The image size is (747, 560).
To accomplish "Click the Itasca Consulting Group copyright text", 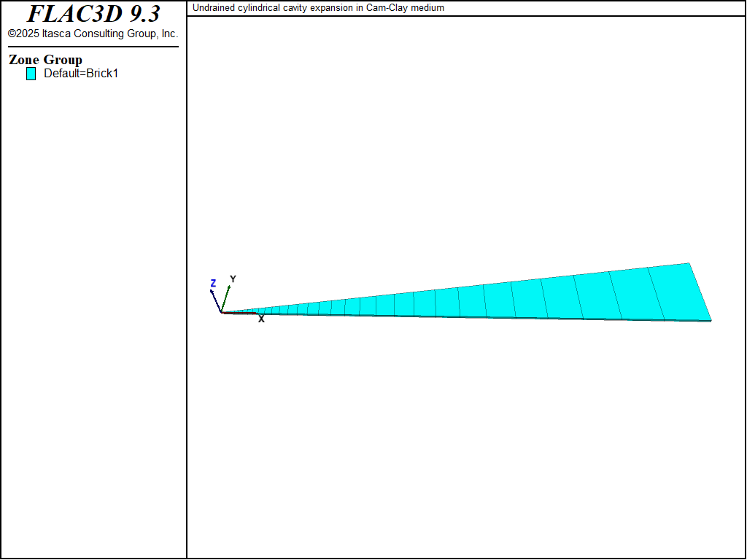I will click(93, 34).
